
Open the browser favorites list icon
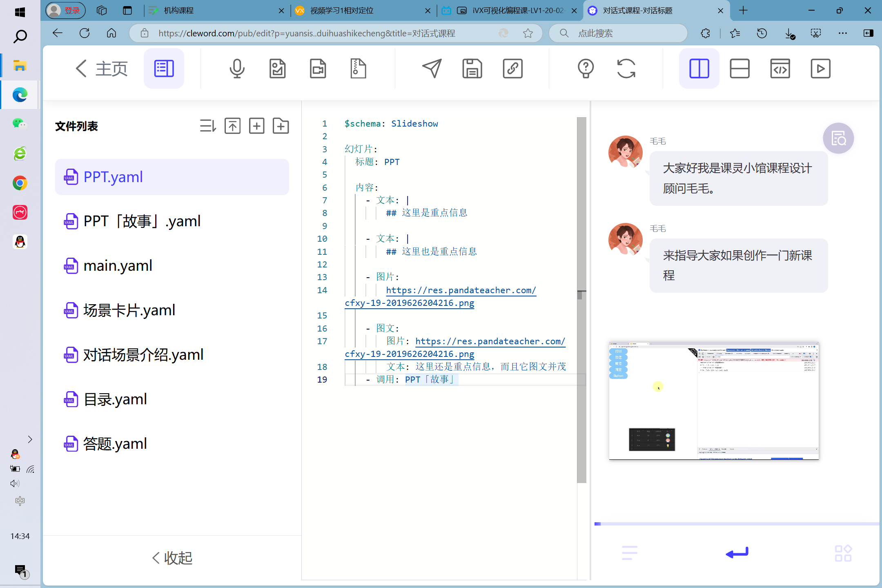point(735,33)
